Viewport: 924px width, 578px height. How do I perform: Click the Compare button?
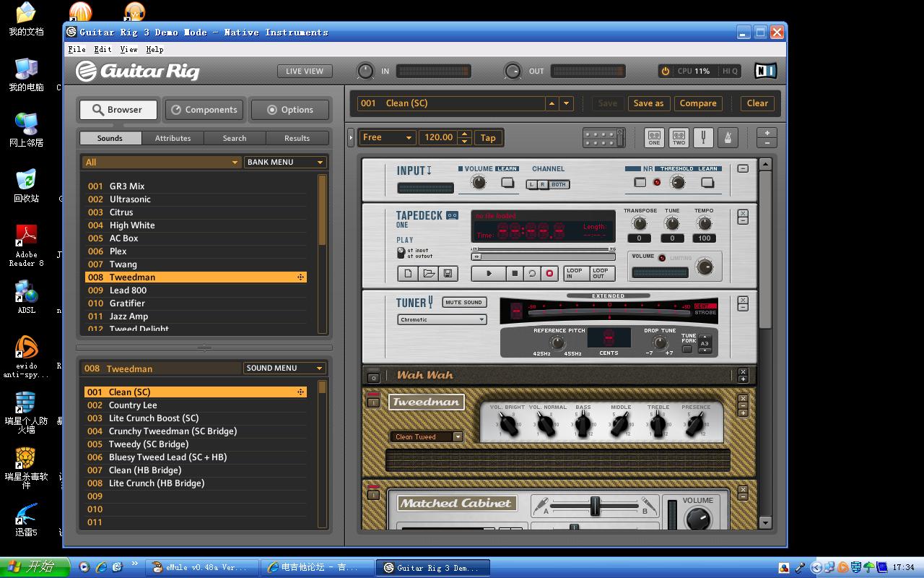[x=698, y=103]
